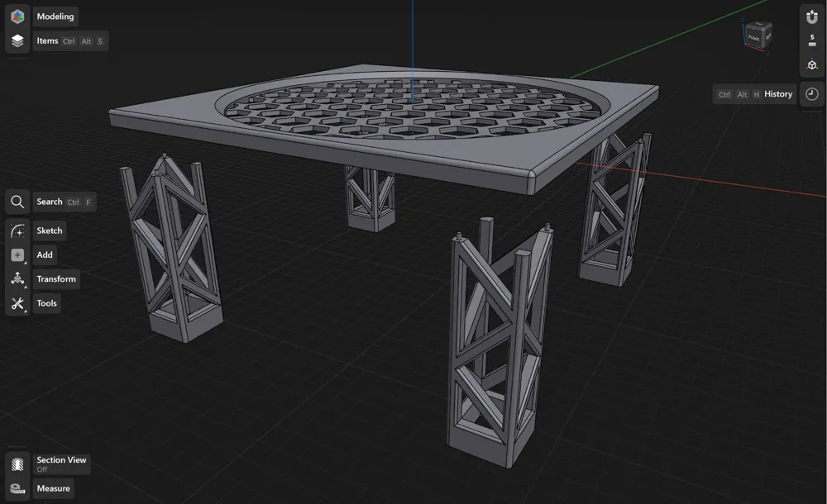The width and height of the screenshot is (827, 504).
Task: Open the Items layers icon
Action: point(17,41)
